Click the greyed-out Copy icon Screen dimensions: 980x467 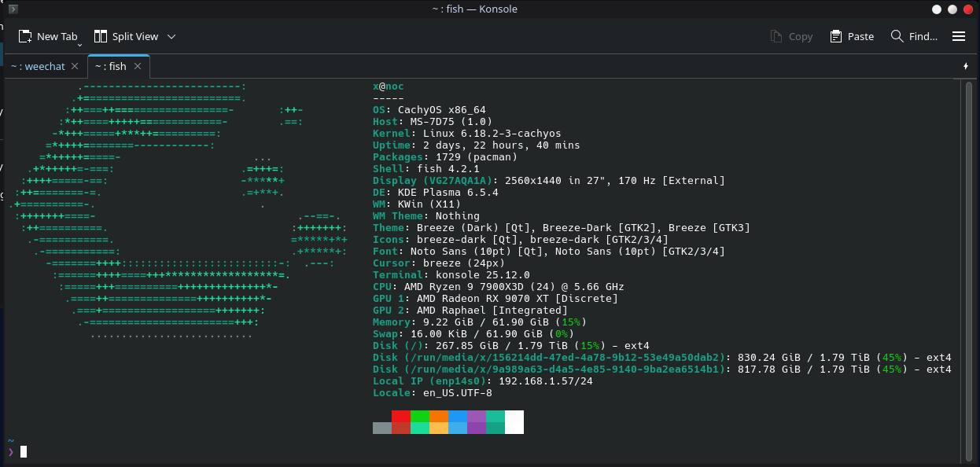(776, 36)
